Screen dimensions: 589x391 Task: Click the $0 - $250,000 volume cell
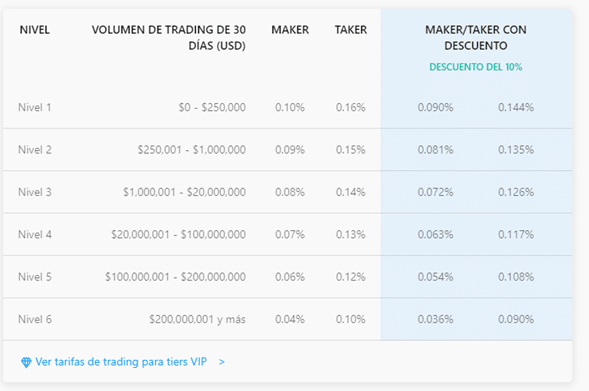(x=212, y=107)
